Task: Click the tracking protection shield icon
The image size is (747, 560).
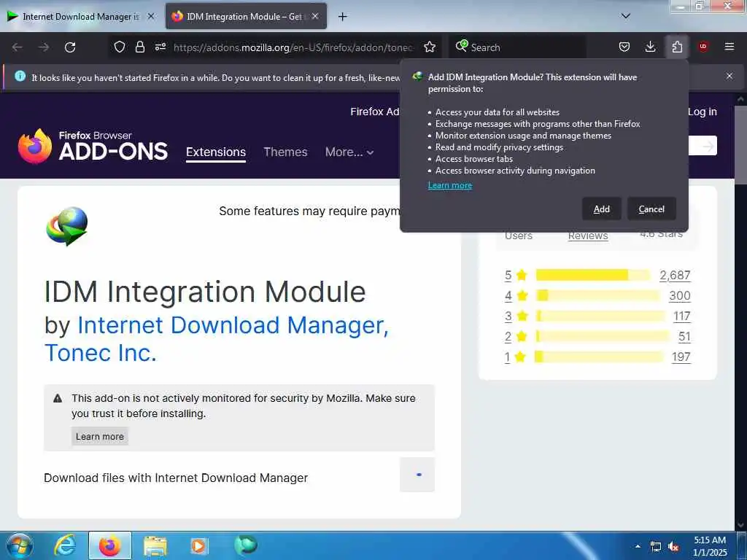Action: 120,47
